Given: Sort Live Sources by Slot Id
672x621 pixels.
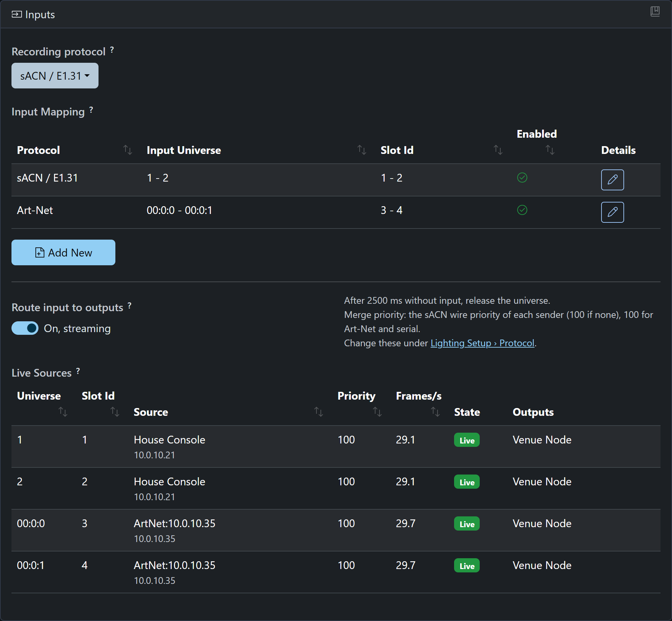Looking at the screenshot, I should [x=115, y=412].
